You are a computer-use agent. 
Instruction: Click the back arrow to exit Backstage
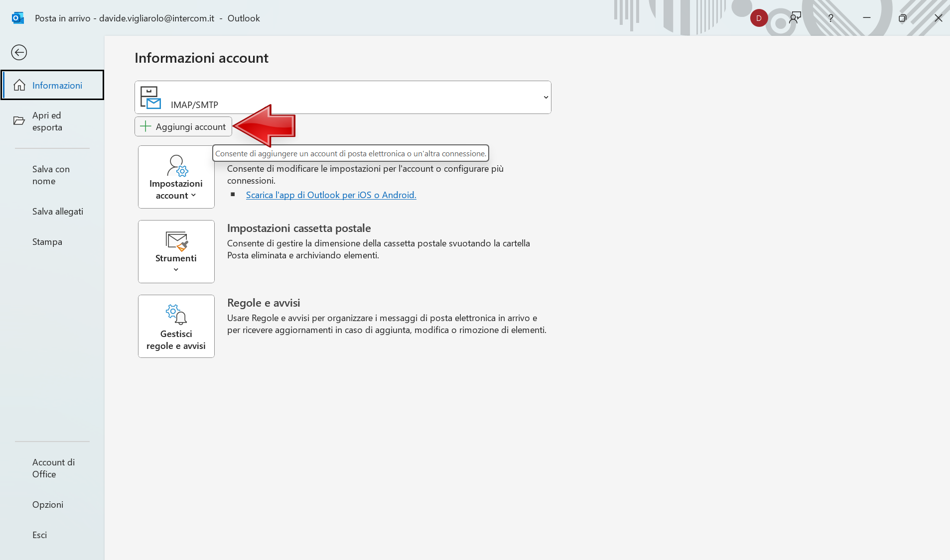[x=19, y=52]
